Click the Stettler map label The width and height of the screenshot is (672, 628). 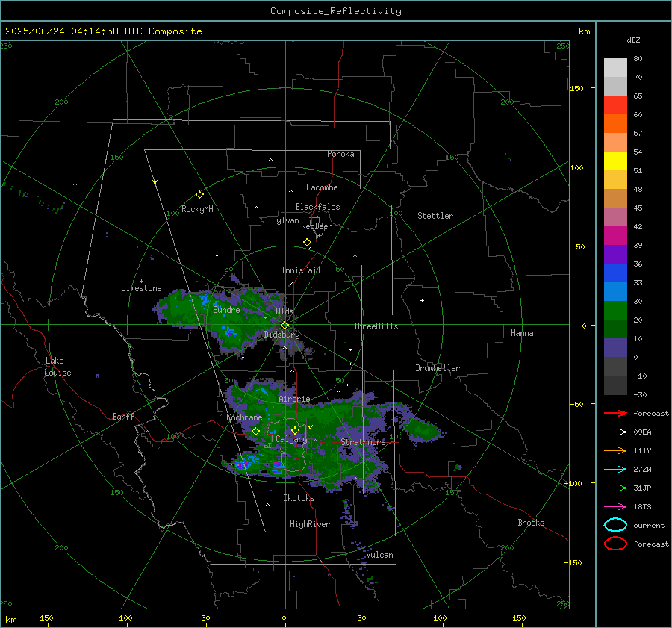click(x=435, y=216)
